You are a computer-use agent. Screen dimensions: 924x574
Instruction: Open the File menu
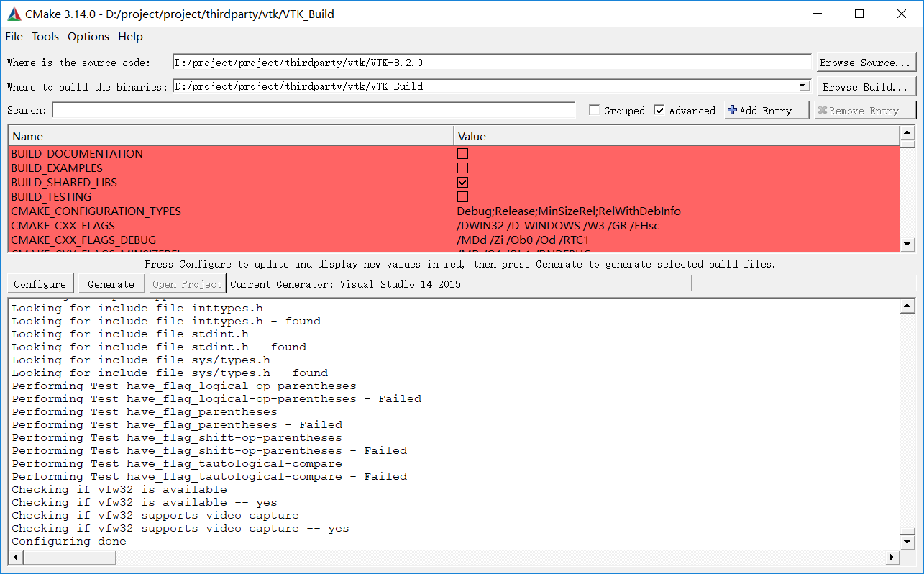[14, 36]
